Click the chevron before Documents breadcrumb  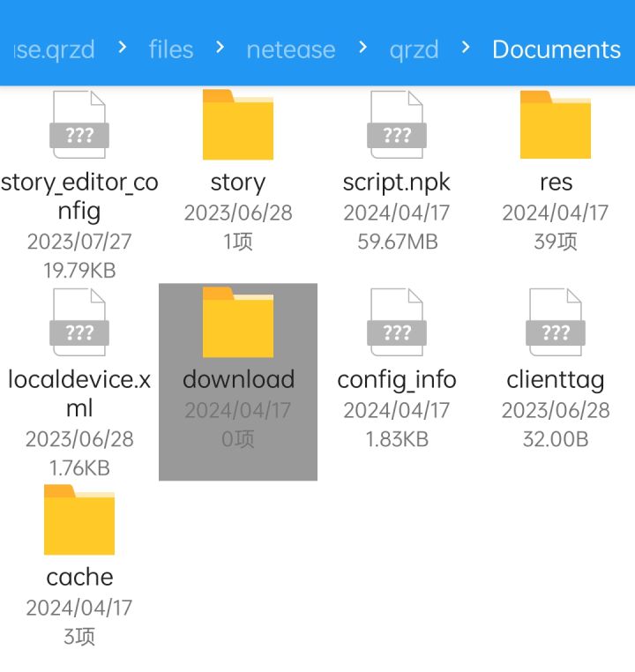pyautogui.click(x=466, y=47)
